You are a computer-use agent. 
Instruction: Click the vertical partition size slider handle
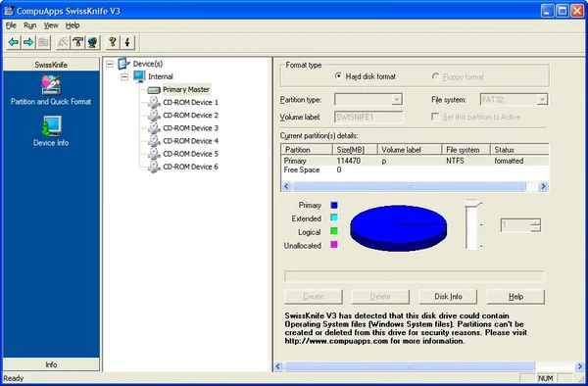[x=472, y=203]
